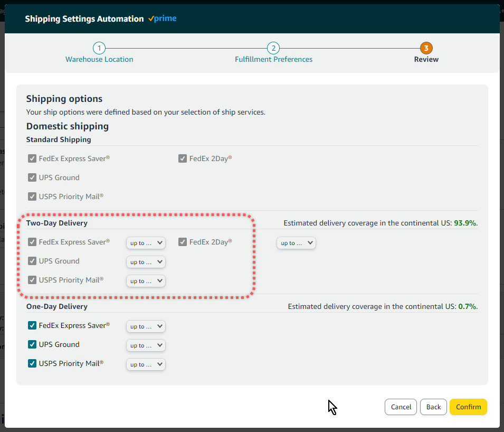This screenshot has height=432, width=504.
Task: Go to step 1 Warehouse Location
Action: (x=99, y=53)
